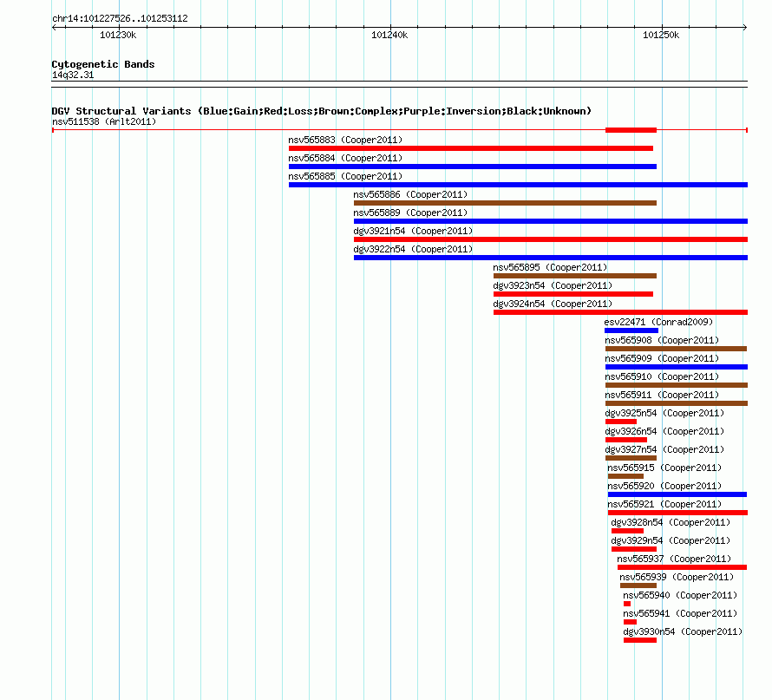Click the esv22471 blue gain bar
Screen dimensions: 772x700
click(x=631, y=330)
